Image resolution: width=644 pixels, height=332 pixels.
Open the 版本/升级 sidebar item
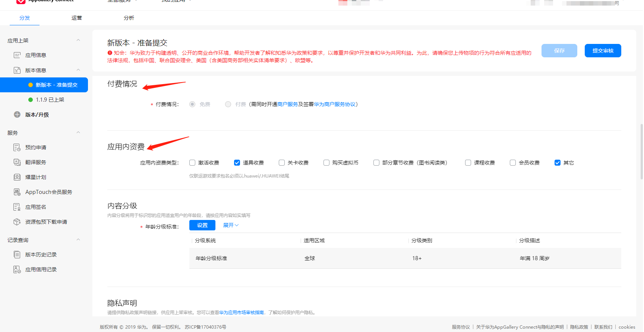pyautogui.click(x=37, y=115)
